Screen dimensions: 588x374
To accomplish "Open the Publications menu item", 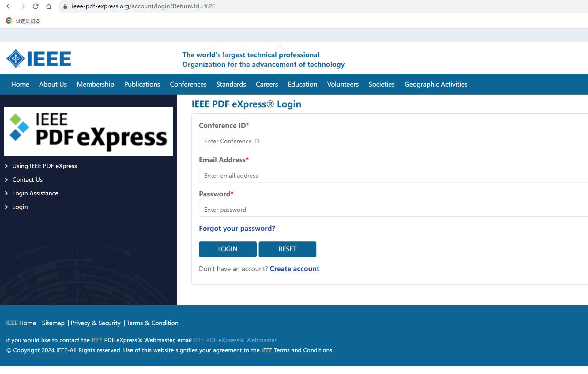I will pos(142,84).
